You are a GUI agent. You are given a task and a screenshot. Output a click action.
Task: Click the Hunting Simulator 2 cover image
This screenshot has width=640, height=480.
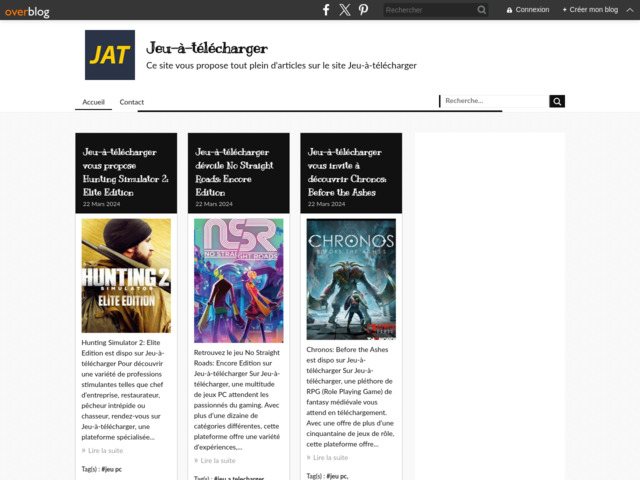pyautogui.click(x=126, y=276)
